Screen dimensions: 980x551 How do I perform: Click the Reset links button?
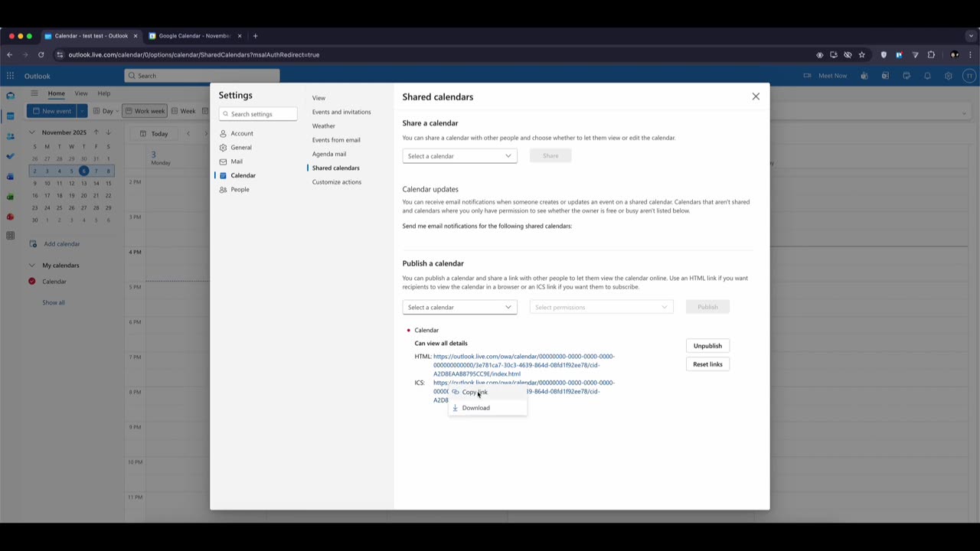[707, 364]
